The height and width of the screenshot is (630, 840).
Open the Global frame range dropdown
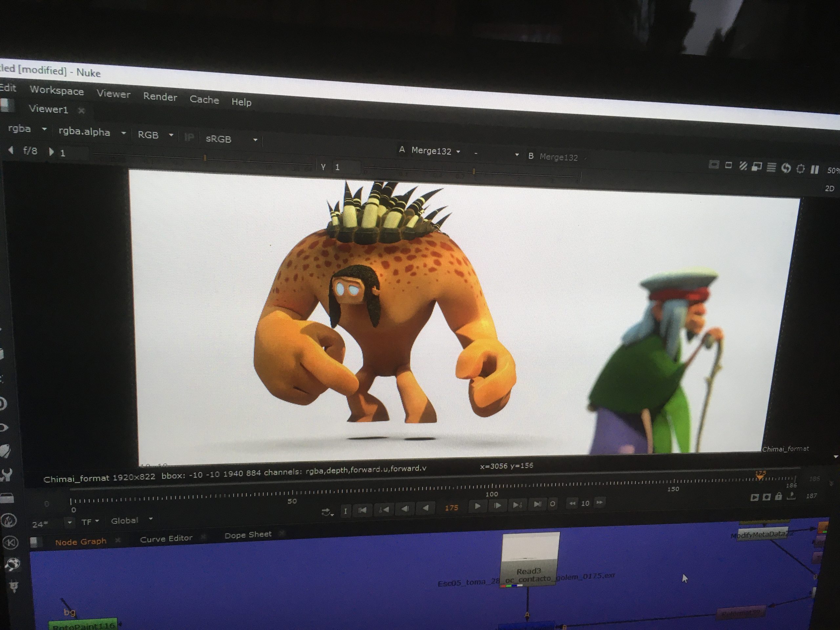coord(132,520)
